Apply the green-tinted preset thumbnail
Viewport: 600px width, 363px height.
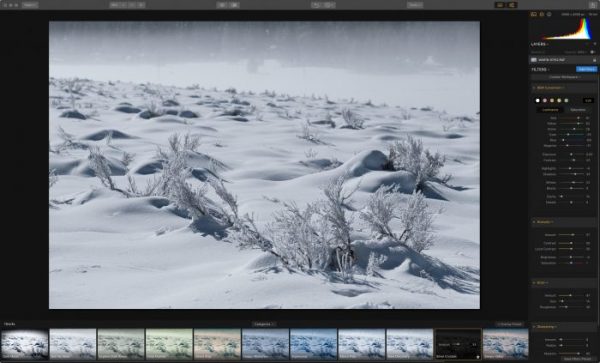169,344
